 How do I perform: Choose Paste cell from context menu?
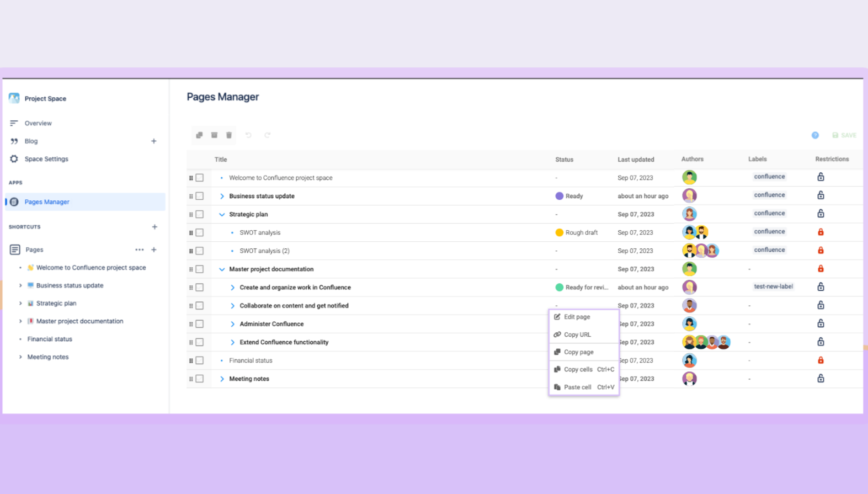(x=584, y=387)
